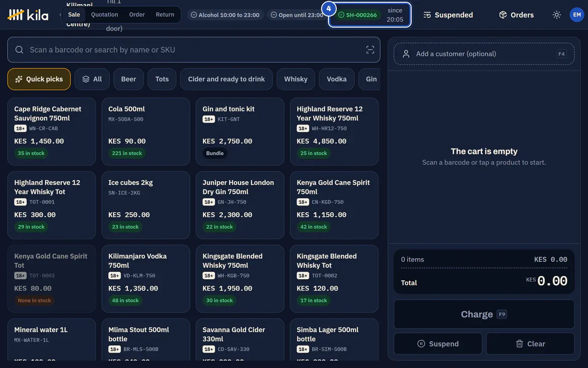The height and width of the screenshot is (368, 588).
Task: Click the kila logo
Action: click(x=28, y=15)
